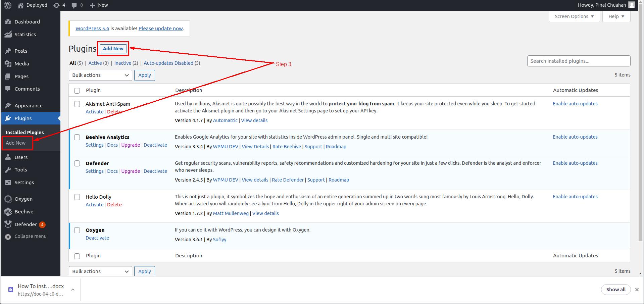This screenshot has width=644, height=304.
Task: Expand Screen Options panel
Action: (574, 16)
